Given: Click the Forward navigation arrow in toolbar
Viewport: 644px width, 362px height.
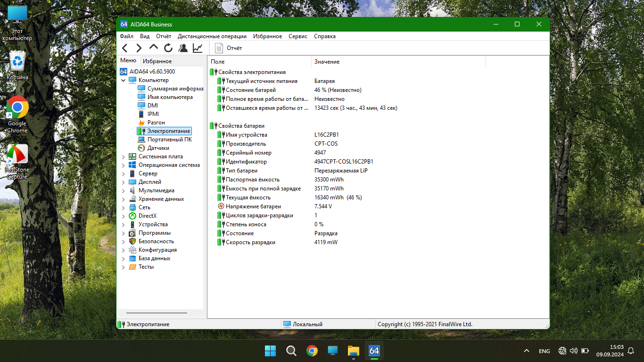Looking at the screenshot, I should (x=139, y=48).
